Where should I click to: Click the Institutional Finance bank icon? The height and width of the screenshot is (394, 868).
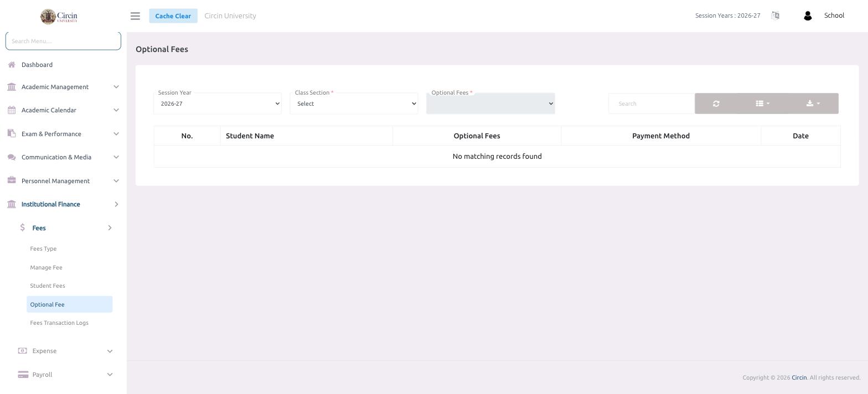coord(12,204)
